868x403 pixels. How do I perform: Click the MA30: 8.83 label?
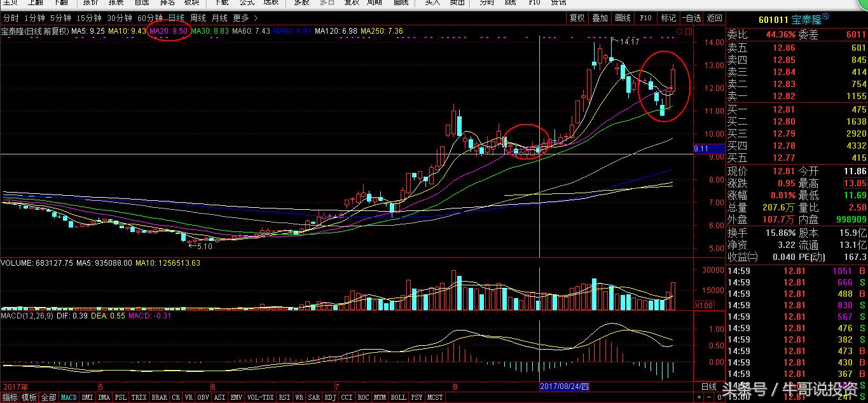pos(210,31)
